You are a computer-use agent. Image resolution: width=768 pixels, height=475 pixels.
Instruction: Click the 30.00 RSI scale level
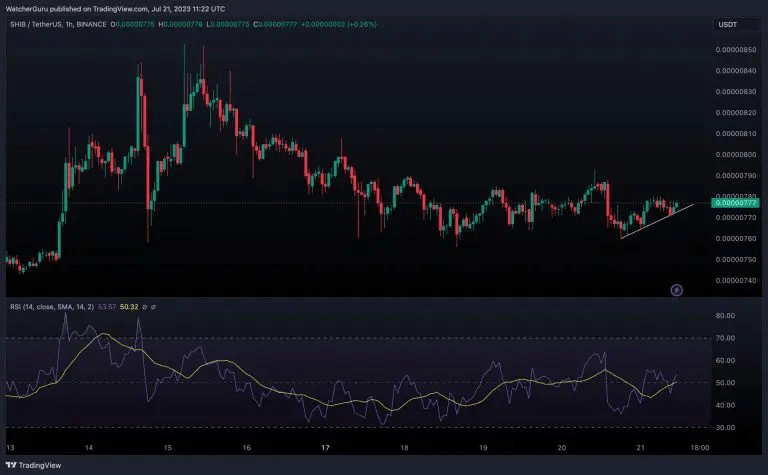tap(725, 428)
